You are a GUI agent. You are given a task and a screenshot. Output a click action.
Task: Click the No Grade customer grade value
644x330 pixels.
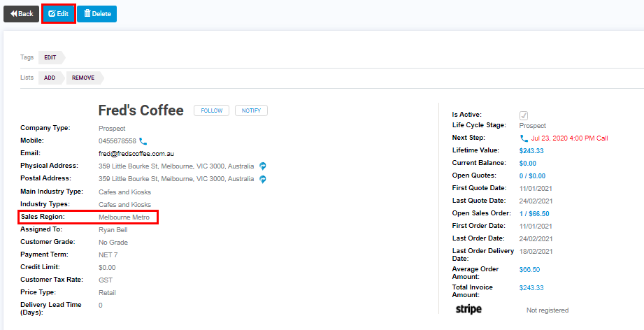113,243
